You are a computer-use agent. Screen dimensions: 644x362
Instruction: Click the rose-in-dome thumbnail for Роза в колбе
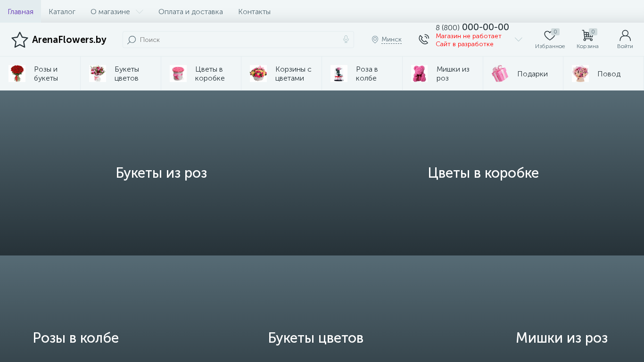[339, 74]
